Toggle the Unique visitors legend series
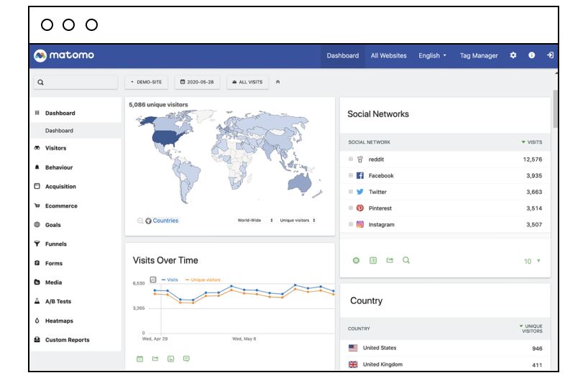Viewport: 588px width, 378px height. click(203, 280)
